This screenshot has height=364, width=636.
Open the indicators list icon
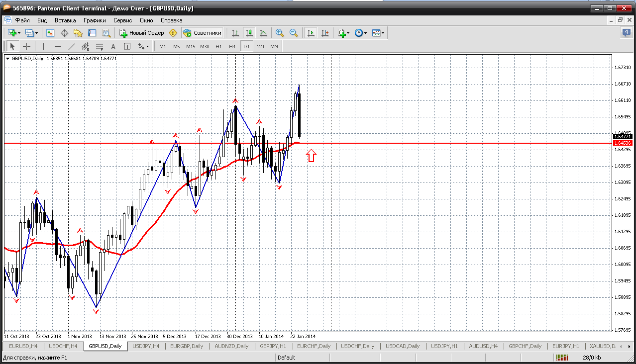tap(341, 33)
